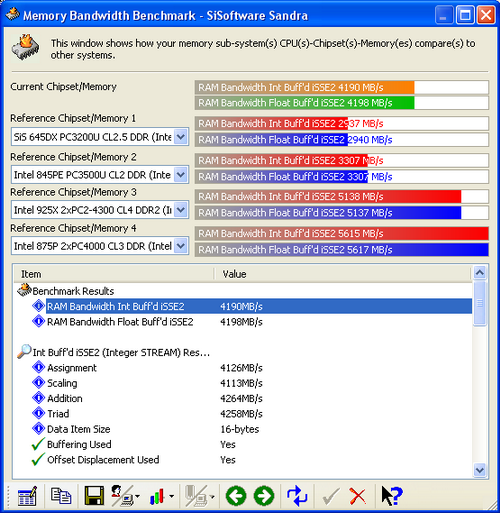Viewport: 500px width, 513px height.
Task: Click the results list scrollbar thumb
Action: (x=480, y=303)
